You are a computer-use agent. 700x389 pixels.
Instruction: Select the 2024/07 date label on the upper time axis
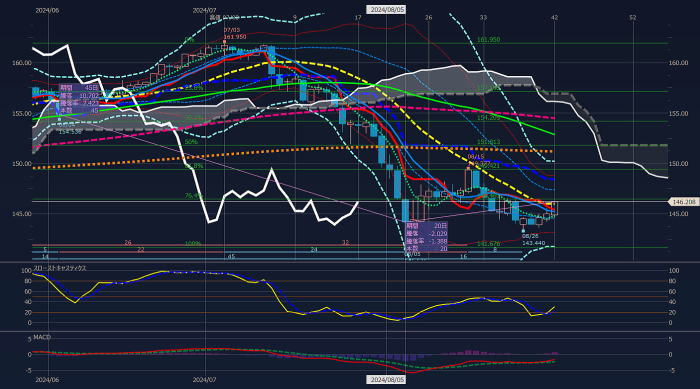tap(204, 10)
